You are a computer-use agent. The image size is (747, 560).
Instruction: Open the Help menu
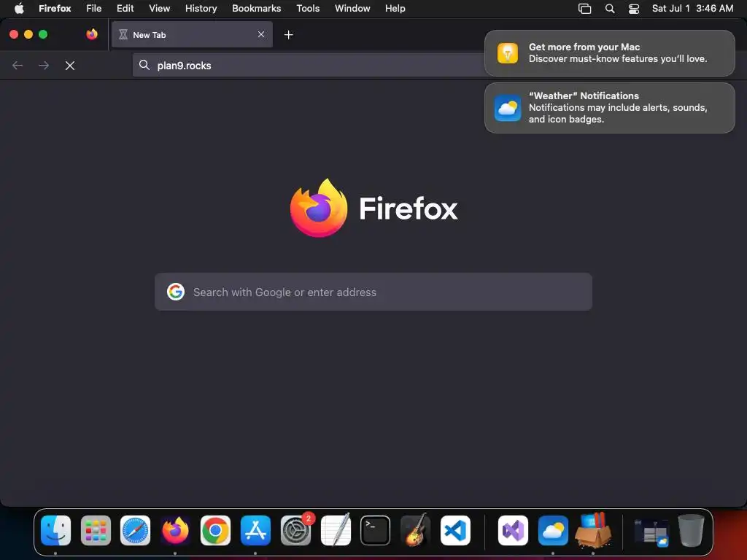pyautogui.click(x=395, y=8)
